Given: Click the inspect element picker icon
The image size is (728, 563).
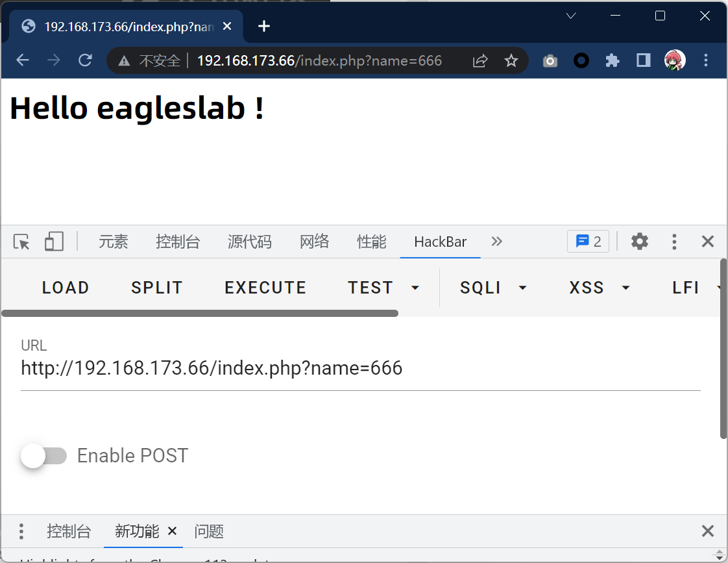Looking at the screenshot, I should tap(22, 242).
